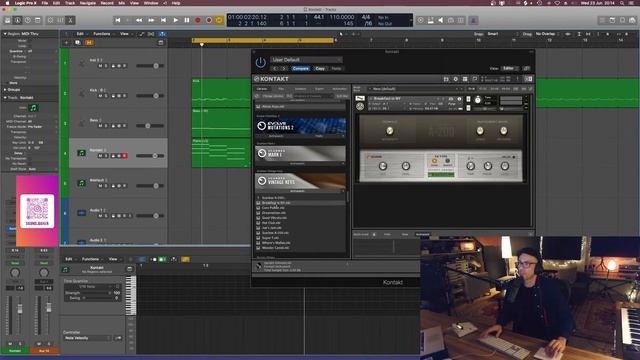Open the Editors scissors button
640x360 pixels.
pos(70,20)
